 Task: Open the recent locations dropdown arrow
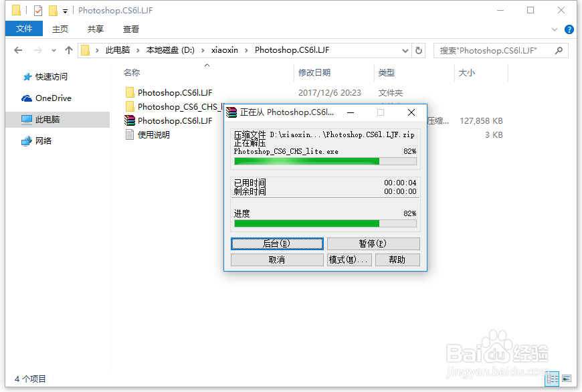click(54, 50)
